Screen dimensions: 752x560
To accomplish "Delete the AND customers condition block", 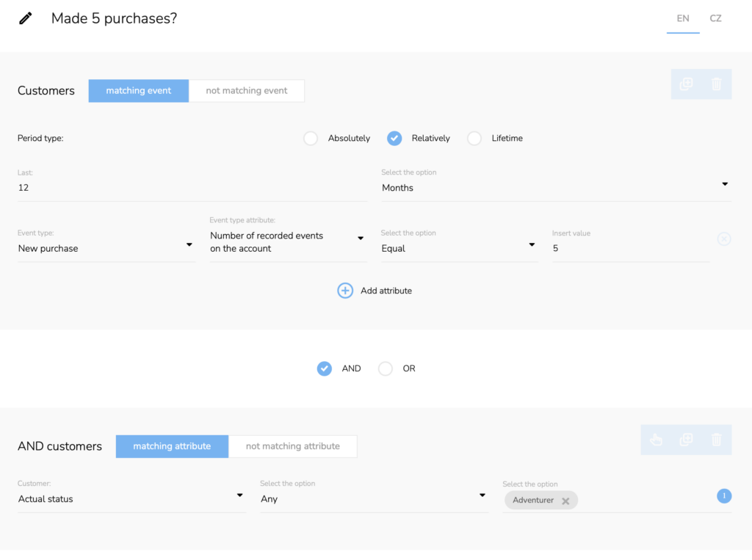I will point(717,440).
